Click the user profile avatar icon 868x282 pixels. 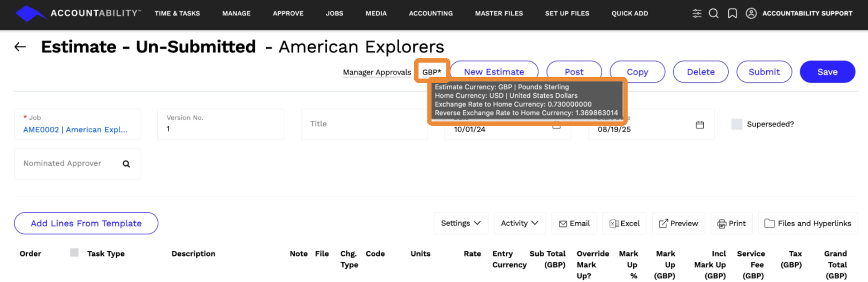click(x=751, y=13)
